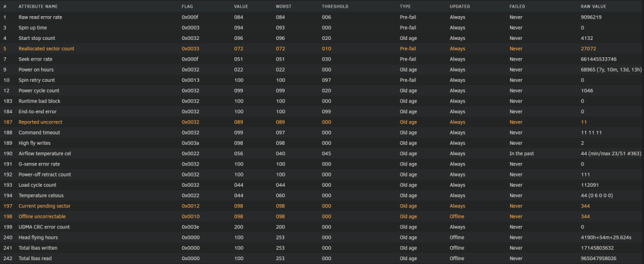Click the In the past failed status
The width and height of the screenshot is (644, 264).
coord(522,153)
